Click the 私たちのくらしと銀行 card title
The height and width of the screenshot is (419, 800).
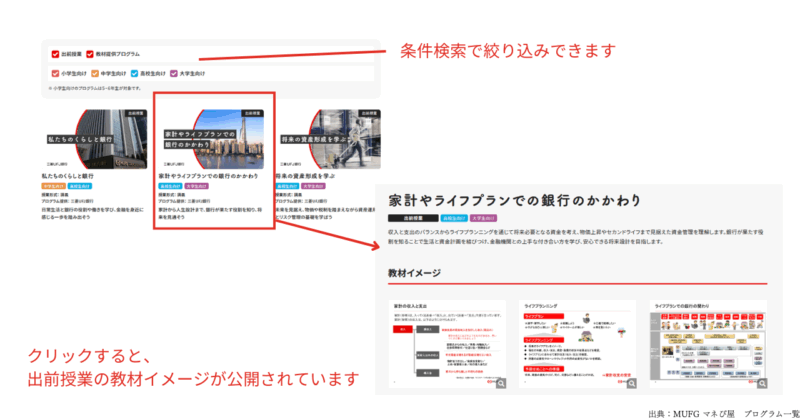[x=67, y=176]
